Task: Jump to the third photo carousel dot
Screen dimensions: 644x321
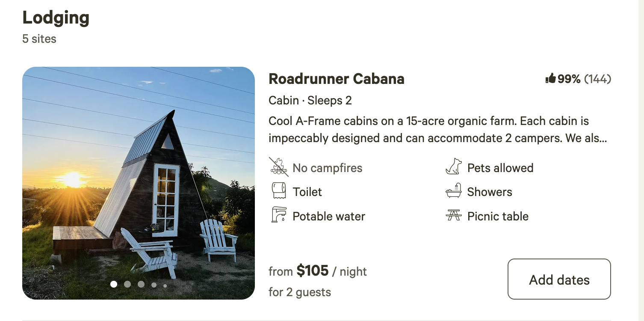Action: (x=141, y=284)
